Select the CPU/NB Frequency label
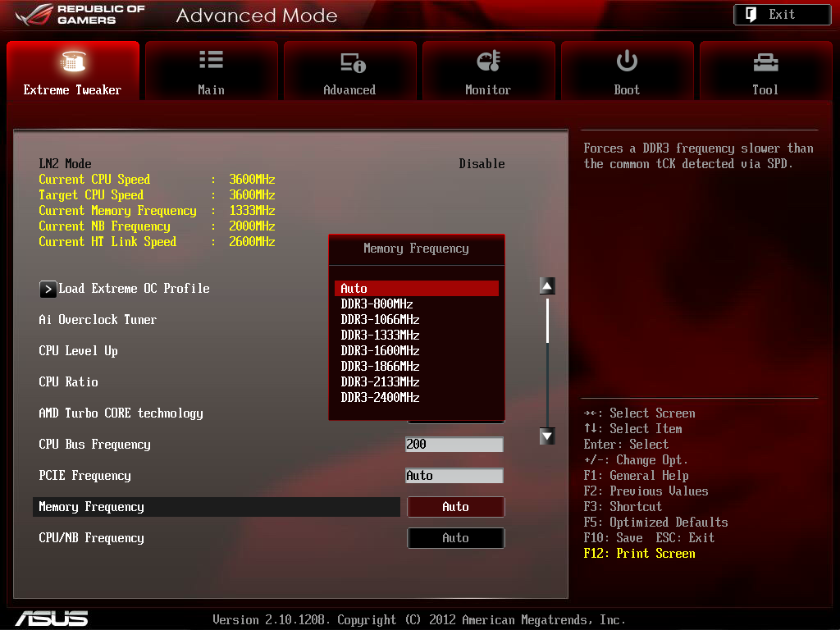The height and width of the screenshot is (630, 840). click(91, 538)
